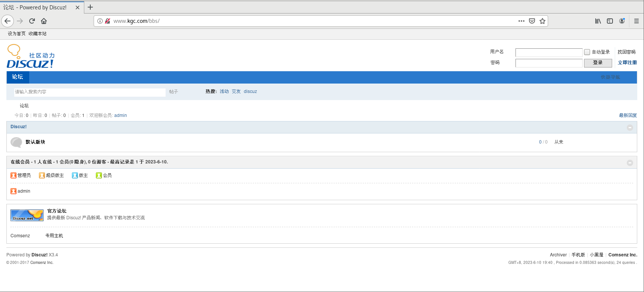Open the Comsenz friend link

coord(20,236)
